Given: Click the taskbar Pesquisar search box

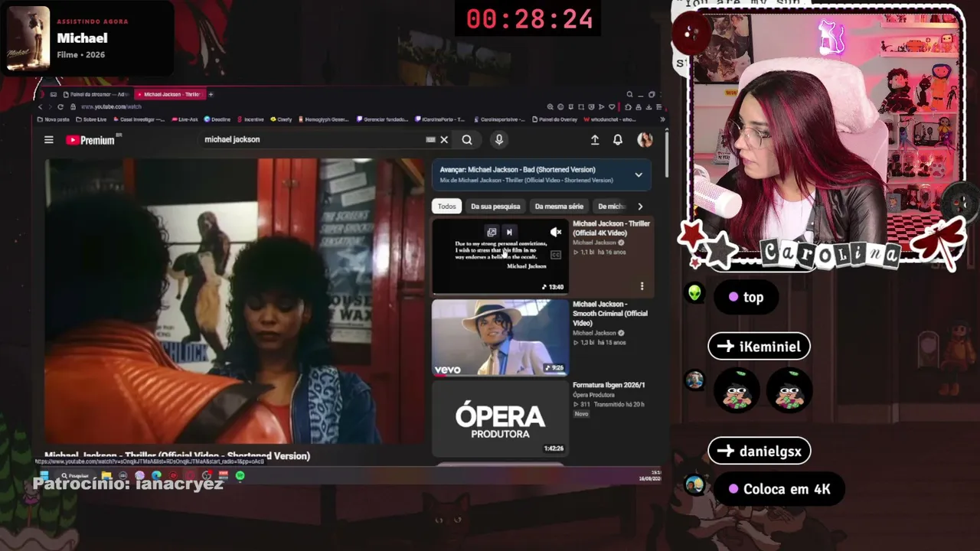Looking at the screenshot, I should [x=76, y=476].
